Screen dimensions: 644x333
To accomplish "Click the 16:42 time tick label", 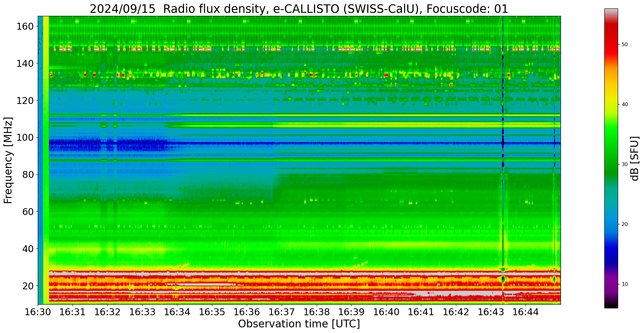I will pos(456,312).
